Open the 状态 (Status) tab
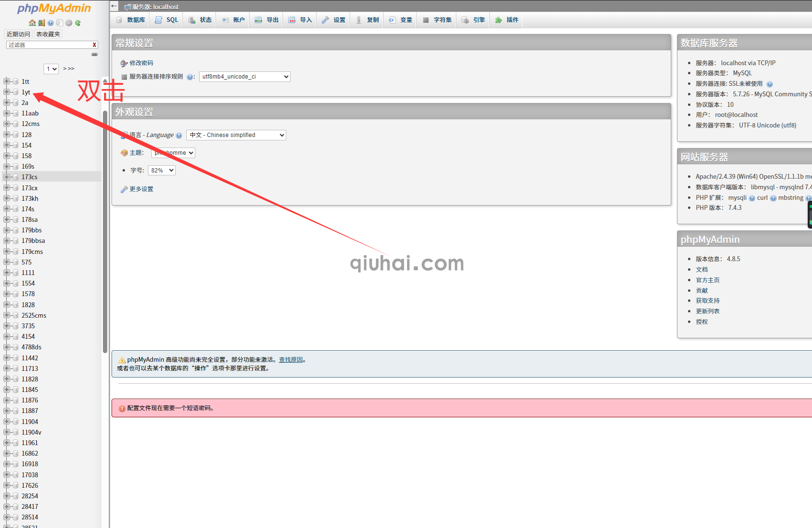The image size is (812, 528). click(200, 20)
